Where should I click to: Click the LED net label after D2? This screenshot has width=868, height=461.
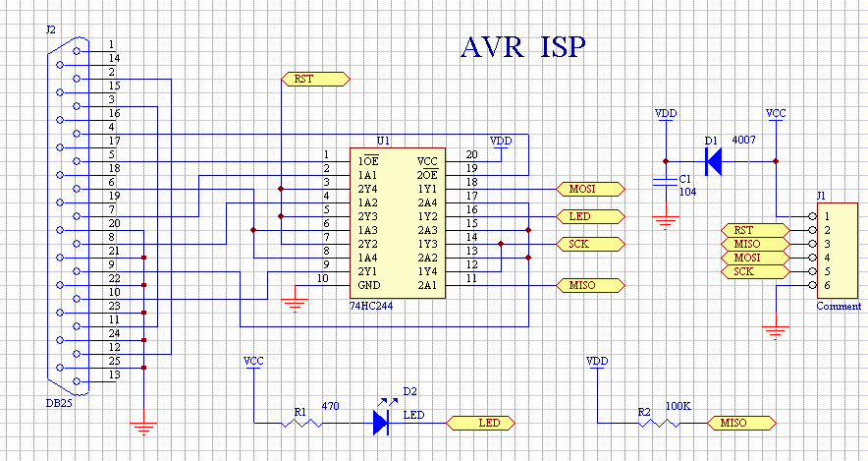[x=482, y=423]
